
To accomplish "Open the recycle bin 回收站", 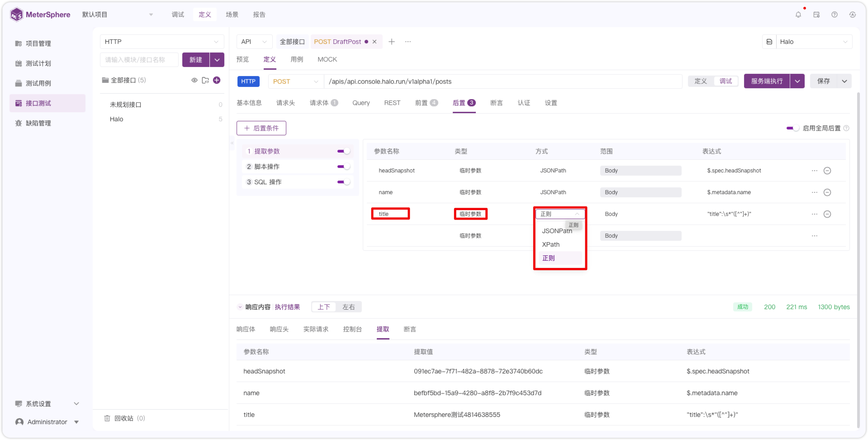I will coord(124,418).
